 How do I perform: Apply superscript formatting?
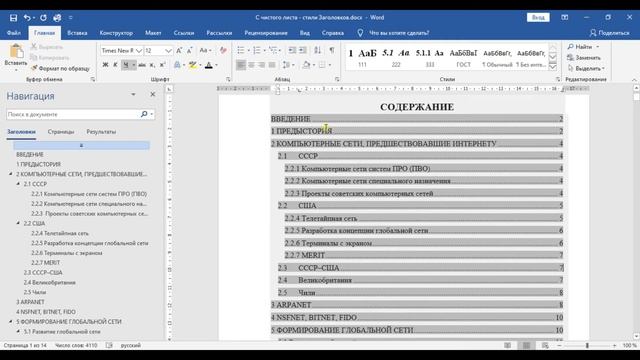pos(162,65)
